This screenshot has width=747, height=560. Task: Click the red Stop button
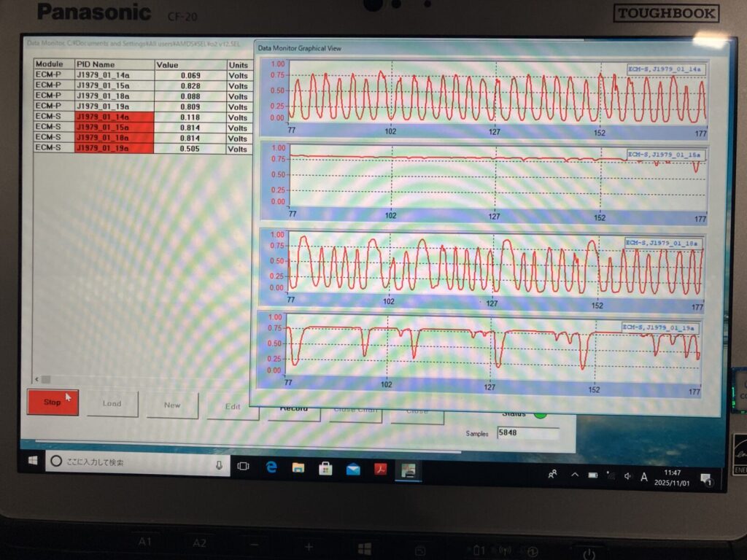click(x=53, y=402)
